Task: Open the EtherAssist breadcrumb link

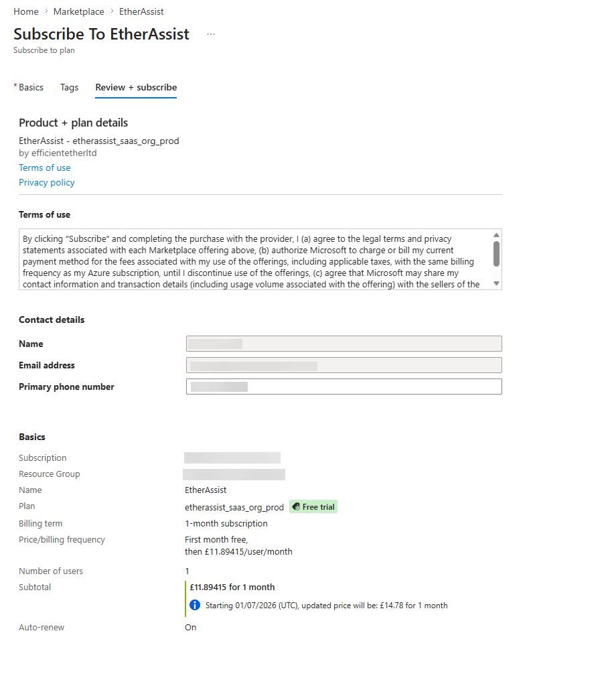Action: [141, 11]
